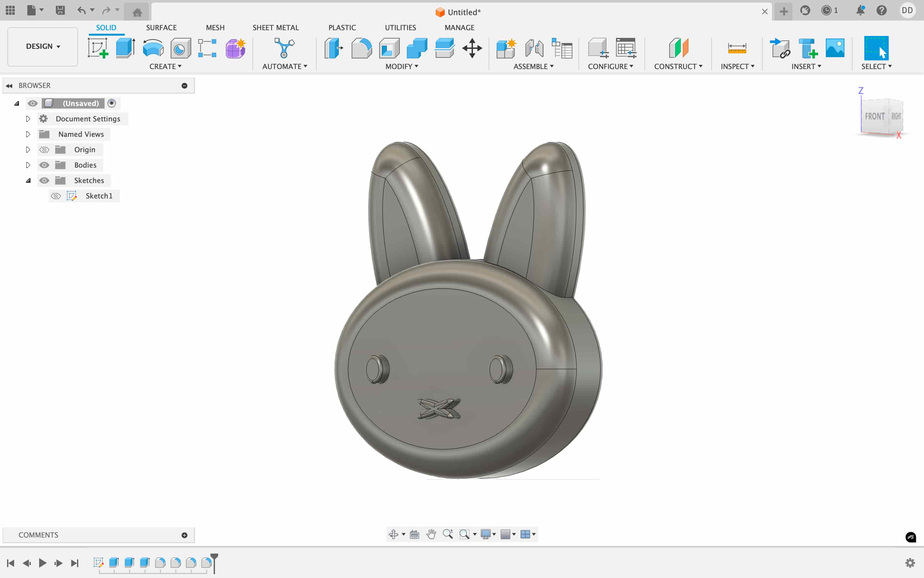Click the Configure Model icon
This screenshot has height=578, width=924.
click(x=598, y=48)
